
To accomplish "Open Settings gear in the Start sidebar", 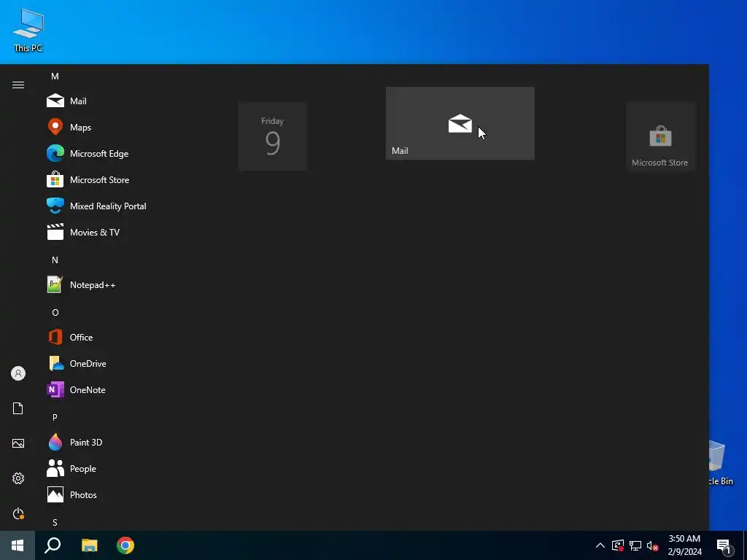I will click(x=18, y=478).
